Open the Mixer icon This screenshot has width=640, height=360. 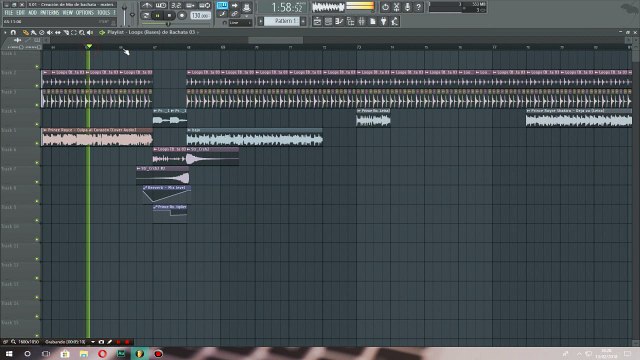click(x=361, y=21)
